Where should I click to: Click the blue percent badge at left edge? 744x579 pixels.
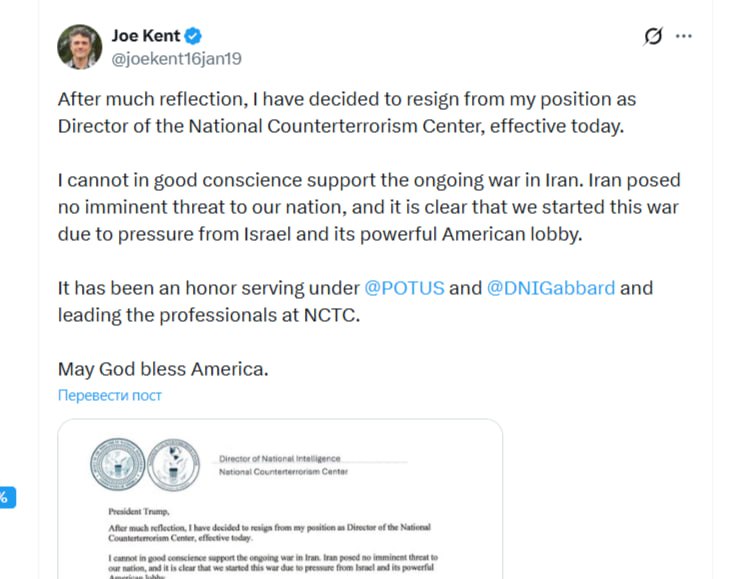point(6,497)
